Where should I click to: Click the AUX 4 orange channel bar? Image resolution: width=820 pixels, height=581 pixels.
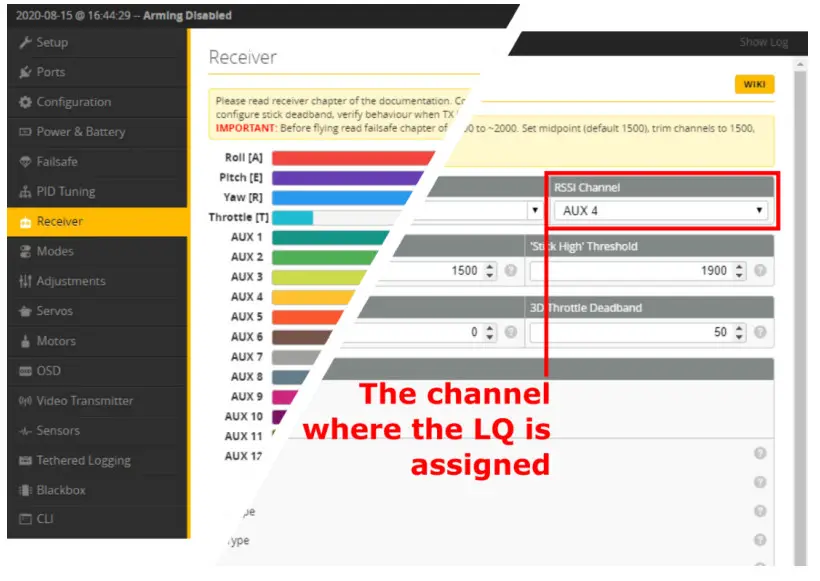313,297
